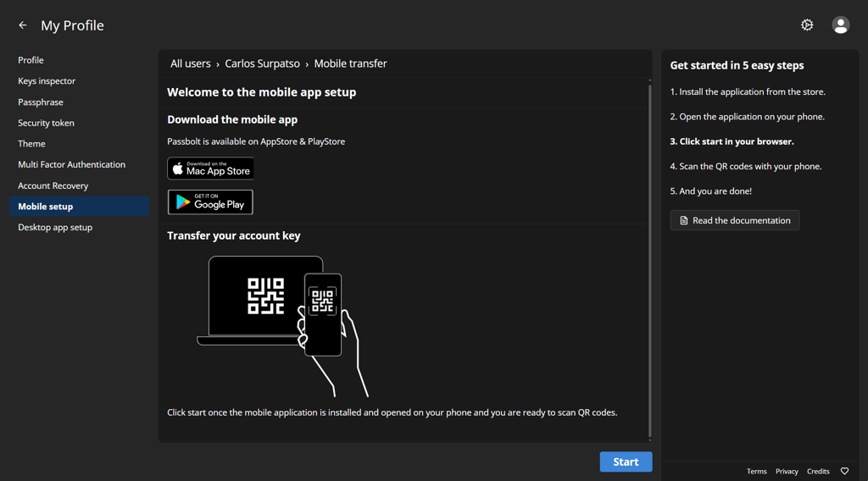Open the Terms link

pos(756,471)
